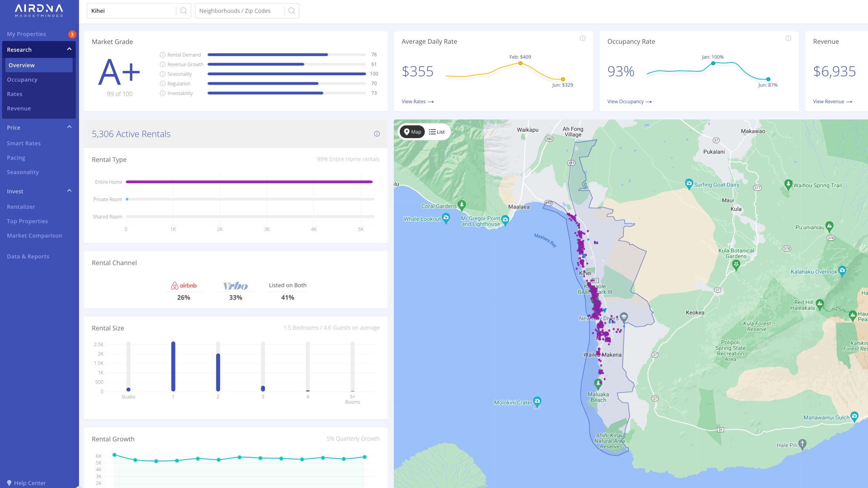Collapse the Research section chevron
Viewport: 868px width, 488px height.
69,49
